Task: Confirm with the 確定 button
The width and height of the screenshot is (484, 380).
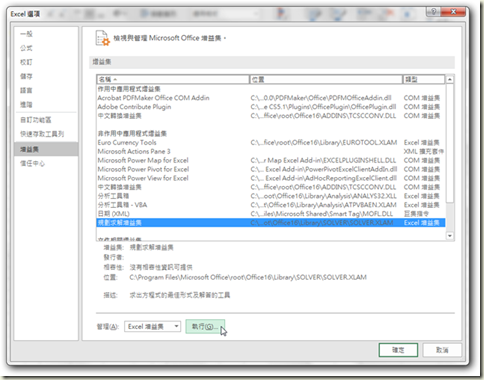Action: pos(398,350)
